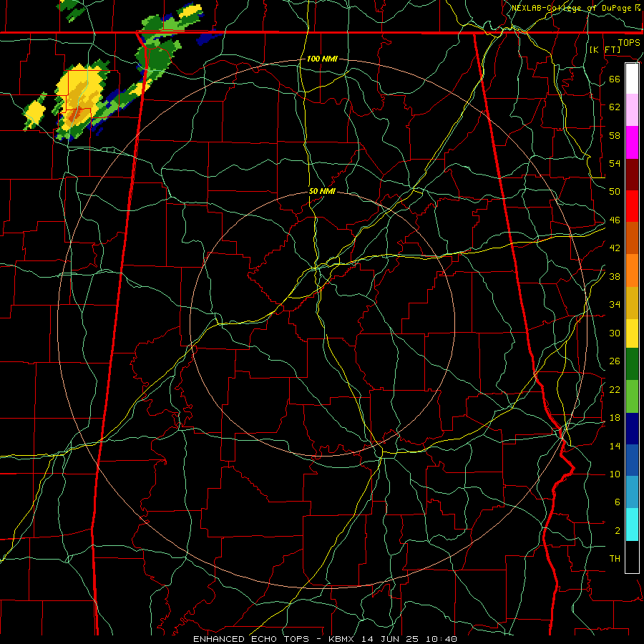Click the dark red swatch between 54 and 50
Viewport: 644px width, 644px height.
tap(632, 175)
